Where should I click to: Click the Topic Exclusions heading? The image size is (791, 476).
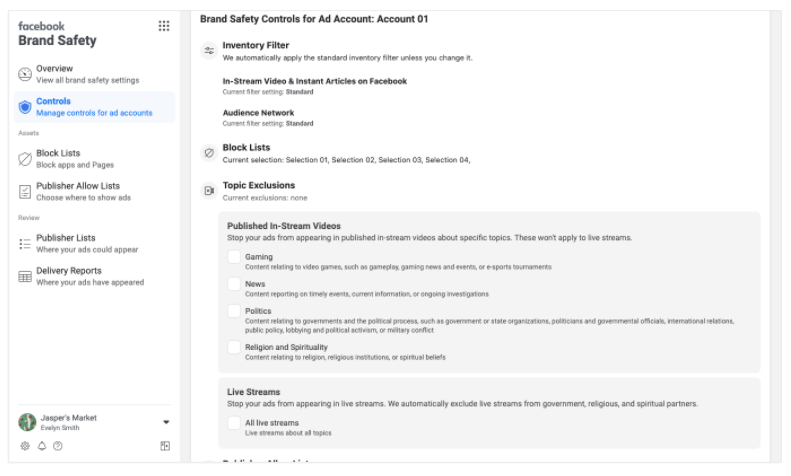[259, 185]
